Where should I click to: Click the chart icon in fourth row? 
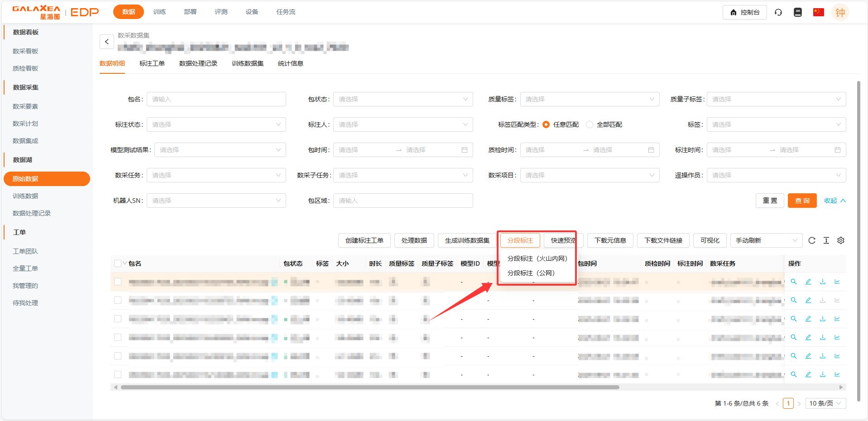click(837, 337)
